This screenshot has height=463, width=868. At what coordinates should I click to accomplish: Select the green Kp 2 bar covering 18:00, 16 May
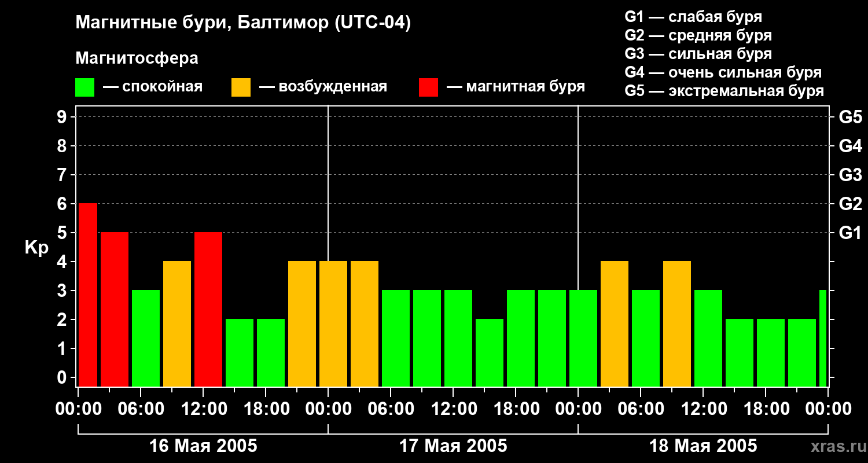[x=271, y=352]
